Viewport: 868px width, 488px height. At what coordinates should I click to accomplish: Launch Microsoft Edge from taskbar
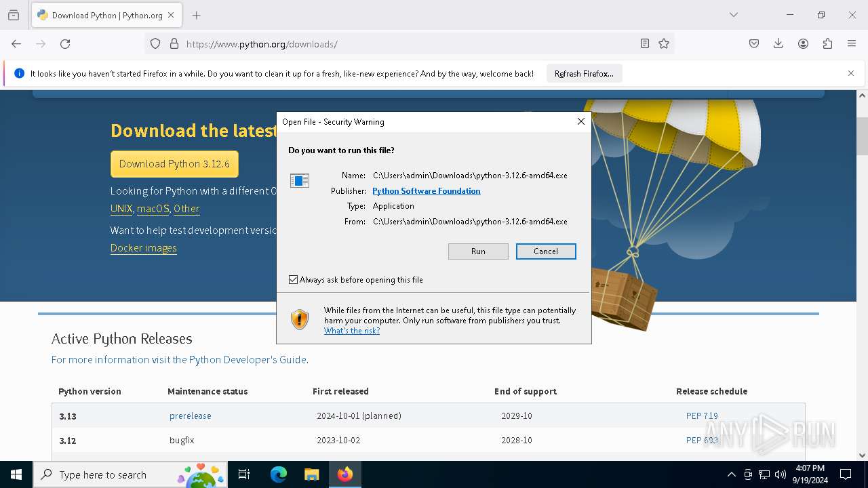(279, 474)
